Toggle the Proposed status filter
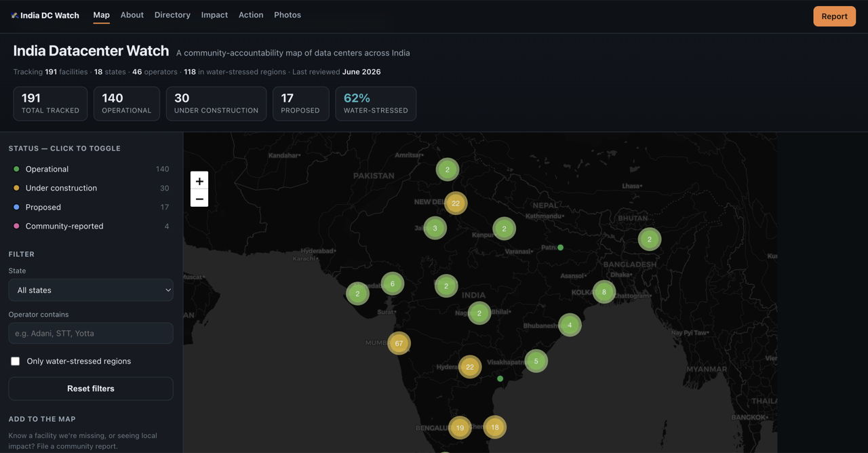The width and height of the screenshot is (868, 453). tap(91, 207)
